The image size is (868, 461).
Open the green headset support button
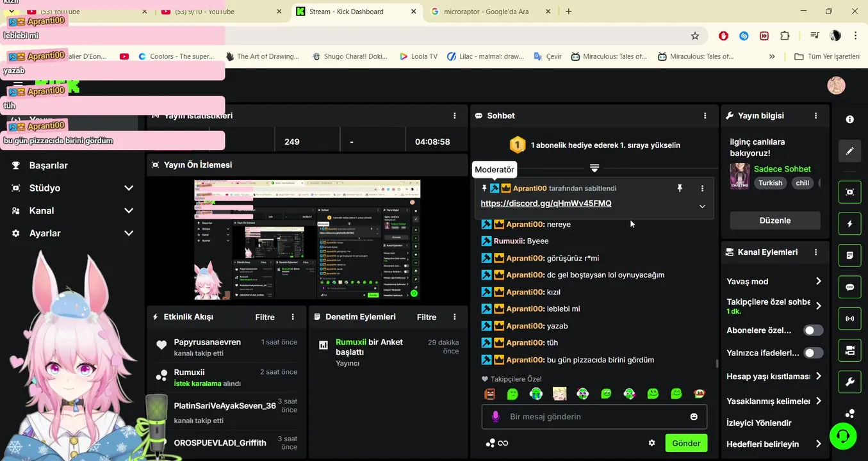pyautogui.click(x=843, y=436)
